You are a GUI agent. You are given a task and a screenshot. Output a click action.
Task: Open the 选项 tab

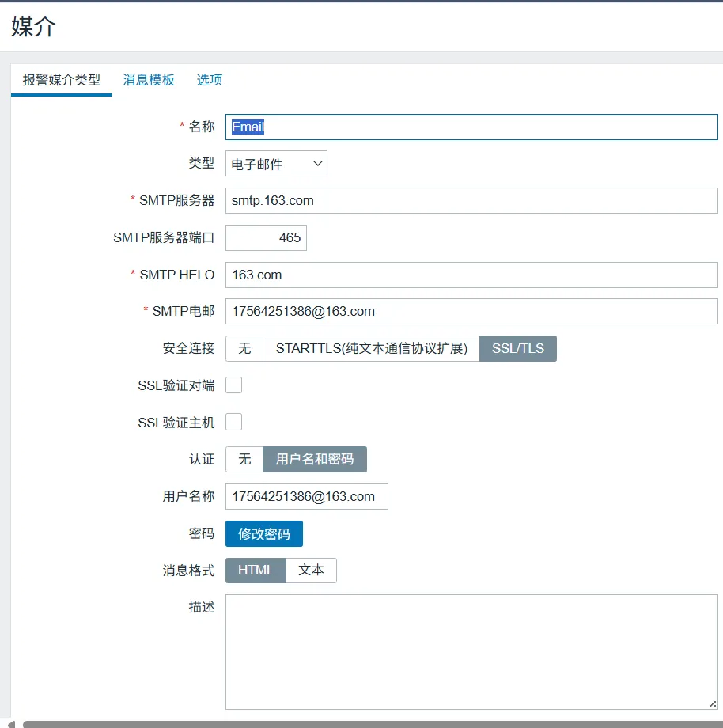(x=210, y=80)
